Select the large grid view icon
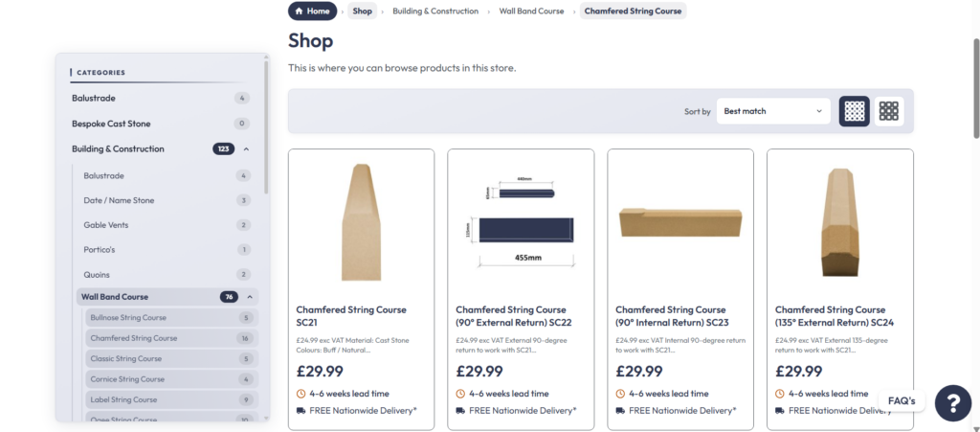Screen dimensions: 980x432 (x=854, y=111)
